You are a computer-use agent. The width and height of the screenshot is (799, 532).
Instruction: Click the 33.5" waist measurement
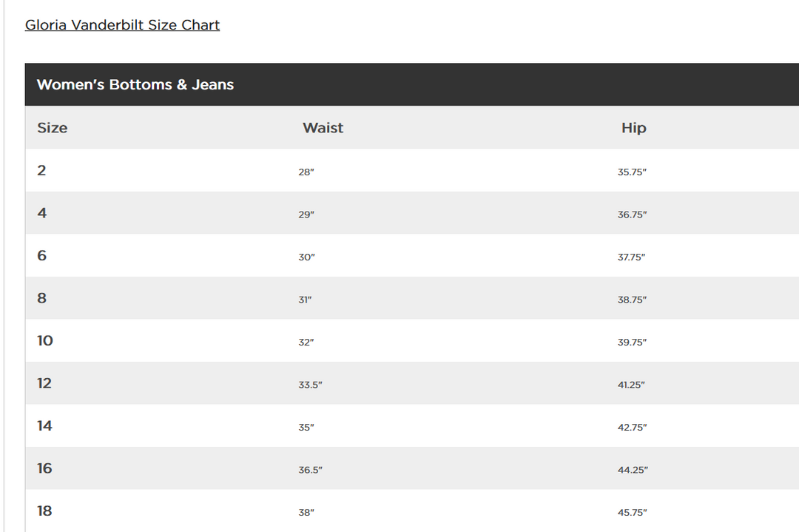[310, 385]
